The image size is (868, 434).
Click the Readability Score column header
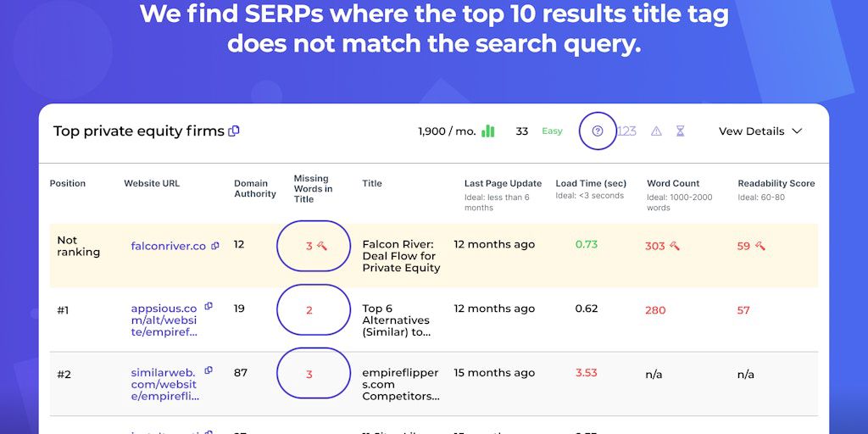(x=776, y=183)
